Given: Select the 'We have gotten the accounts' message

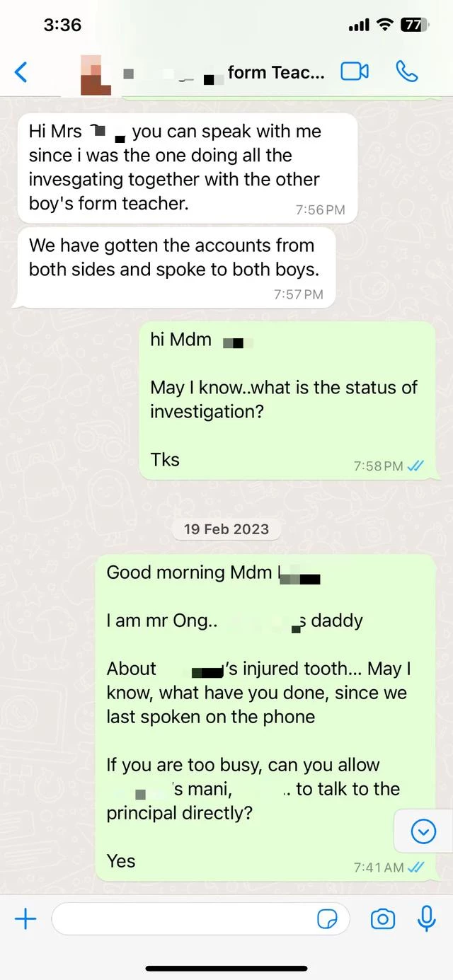Looking at the screenshot, I should pyautogui.click(x=175, y=267).
